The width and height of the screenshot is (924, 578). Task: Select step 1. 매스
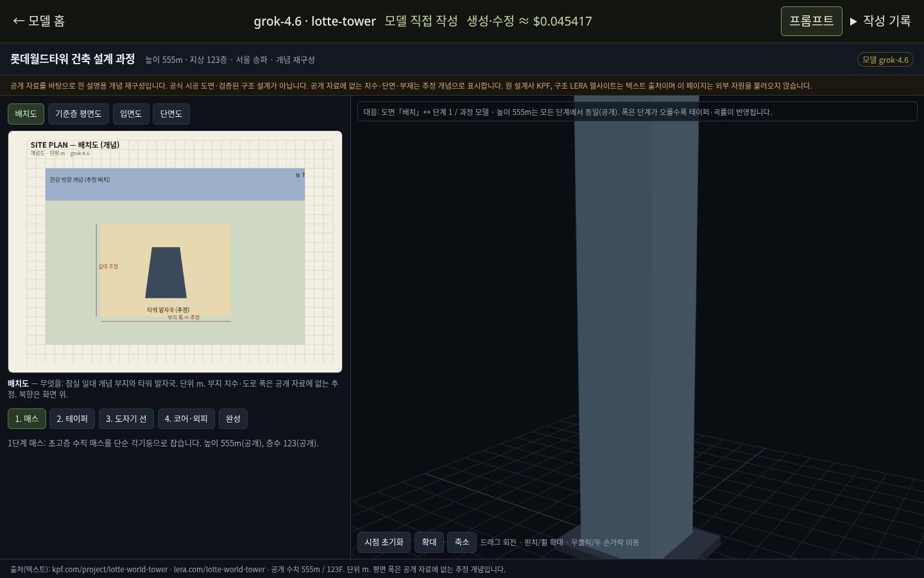coord(27,419)
